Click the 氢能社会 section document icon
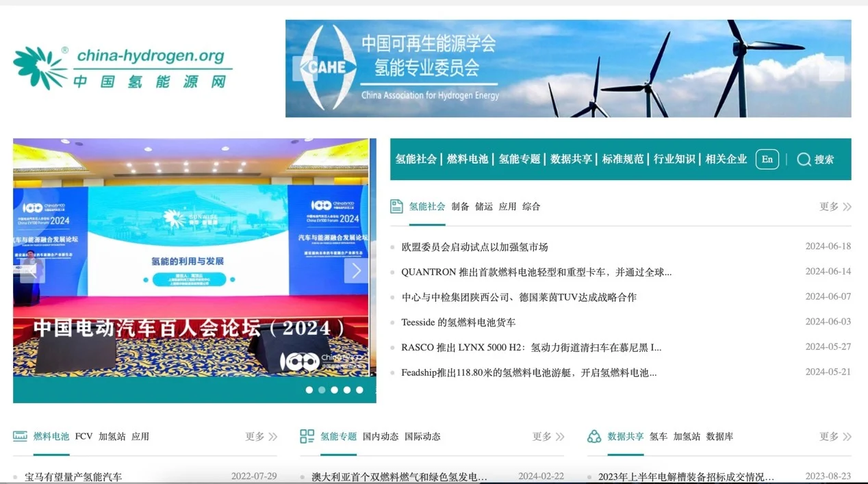The image size is (868, 484). click(396, 206)
